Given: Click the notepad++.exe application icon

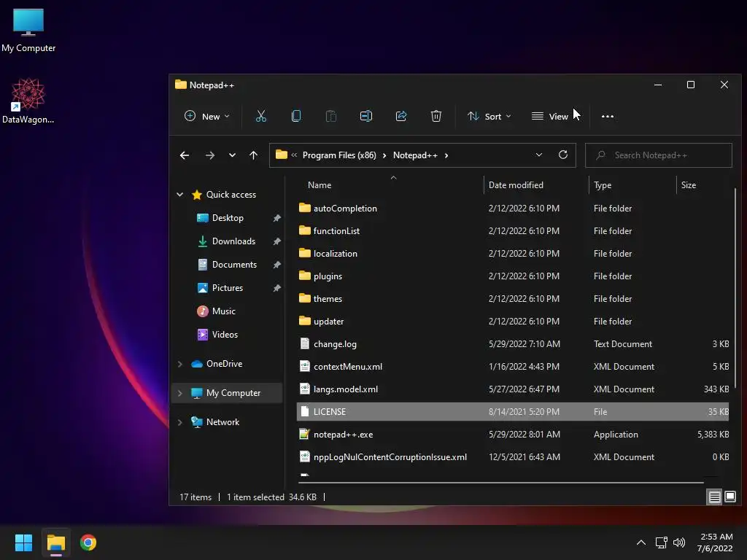Looking at the screenshot, I should point(304,435).
